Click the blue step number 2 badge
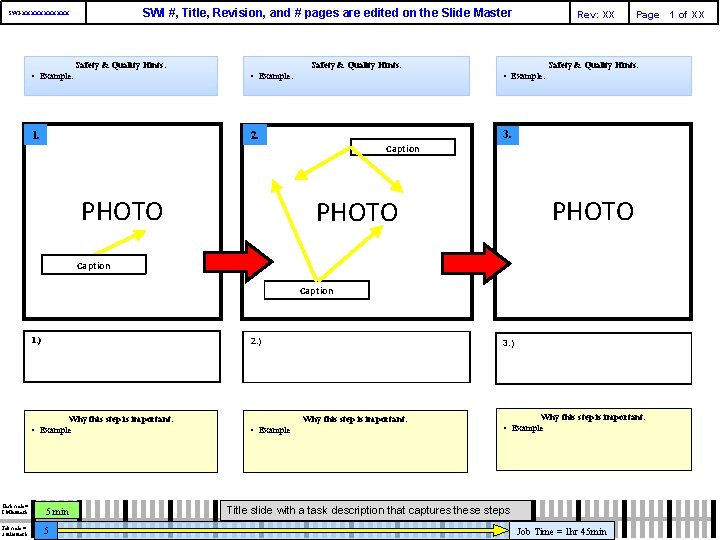720x540 pixels. 255,135
